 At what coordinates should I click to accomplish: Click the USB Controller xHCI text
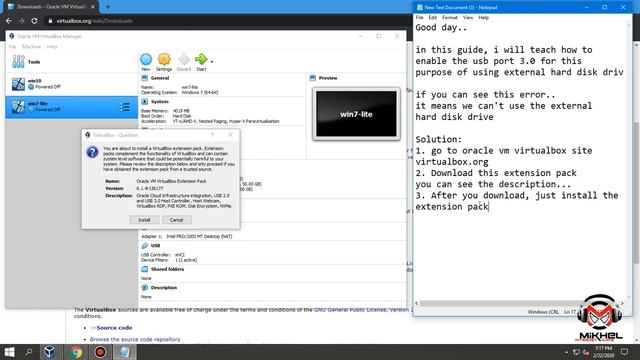[x=163, y=255]
